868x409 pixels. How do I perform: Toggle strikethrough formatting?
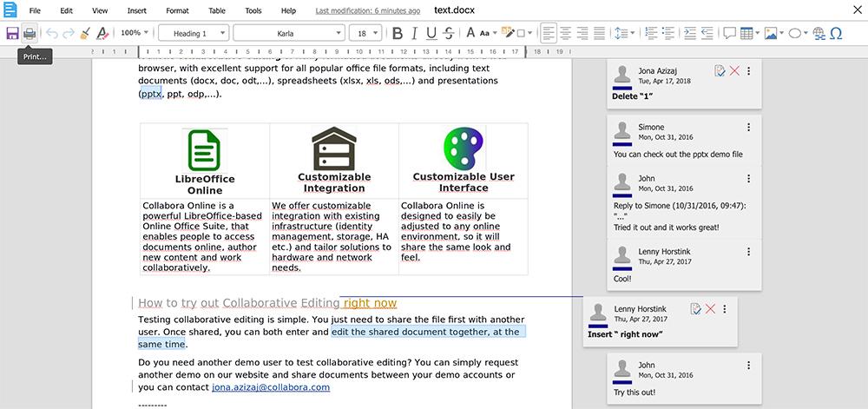pyautogui.click(x=449, y=33)
